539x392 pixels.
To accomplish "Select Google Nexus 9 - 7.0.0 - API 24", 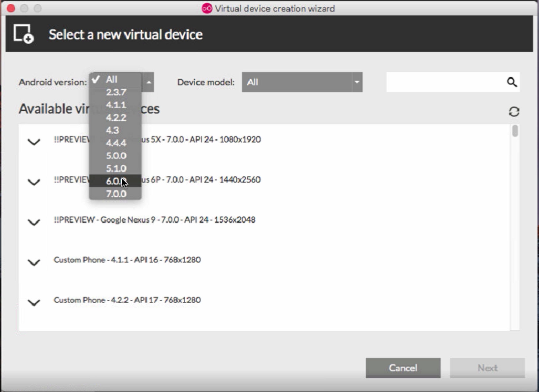I will pyautogui.click(x=154, y=220).
